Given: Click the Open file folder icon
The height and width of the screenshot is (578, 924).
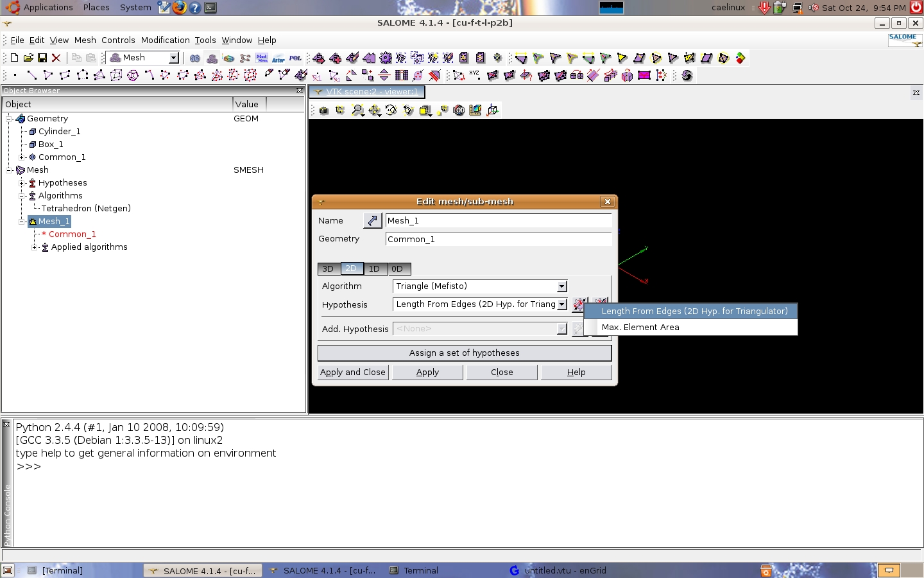Looking at the screenshot, I should [28, 58].
